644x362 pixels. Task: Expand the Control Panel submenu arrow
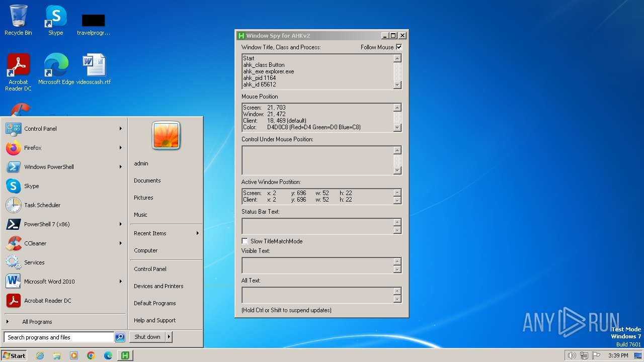pyautogui.click(x=121, y=129)
